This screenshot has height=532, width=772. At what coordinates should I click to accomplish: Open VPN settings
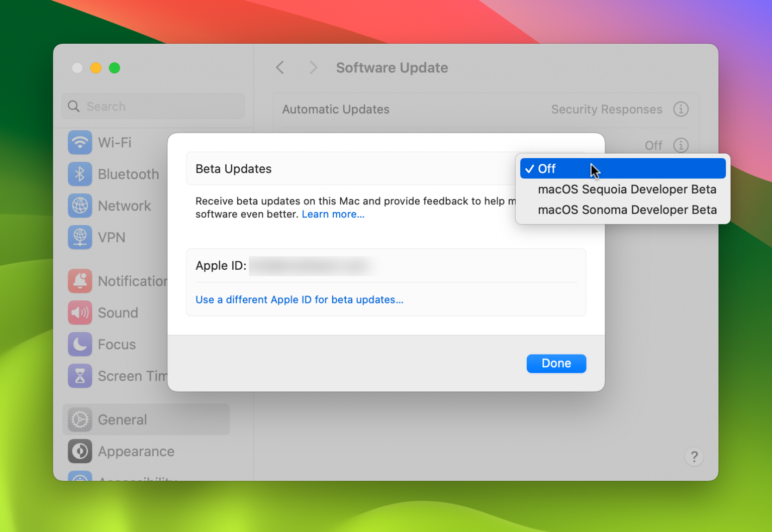click(x=80, y=237)
